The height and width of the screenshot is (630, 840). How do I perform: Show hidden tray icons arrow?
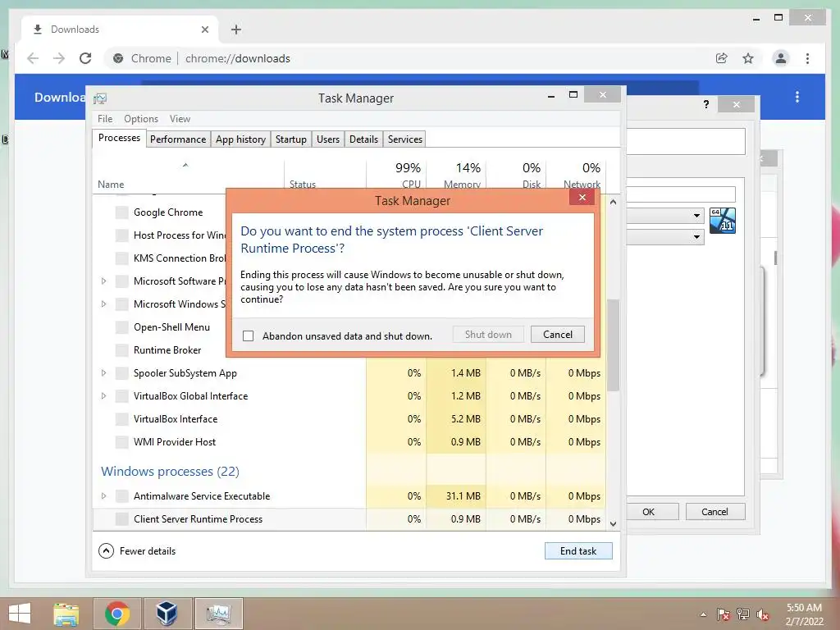tap(703, 614)
